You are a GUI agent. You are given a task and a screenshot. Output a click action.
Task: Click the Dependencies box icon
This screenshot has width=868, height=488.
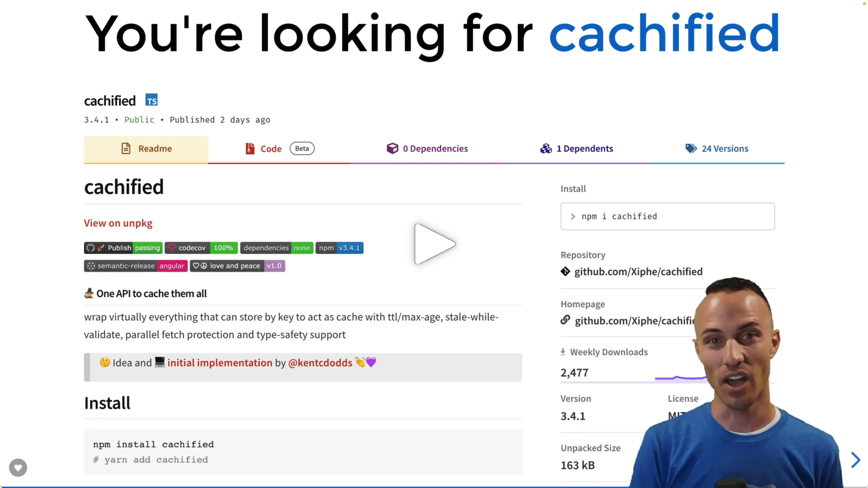point(392,148)
